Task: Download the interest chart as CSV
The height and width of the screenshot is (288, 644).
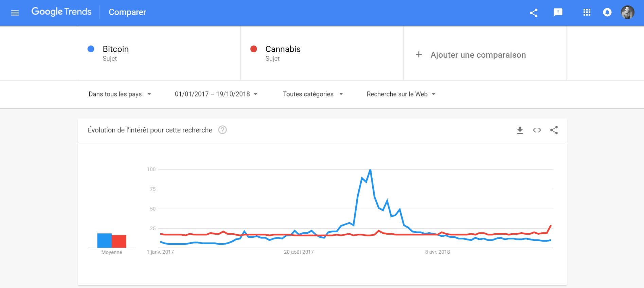Action: [x=520, y=130]
